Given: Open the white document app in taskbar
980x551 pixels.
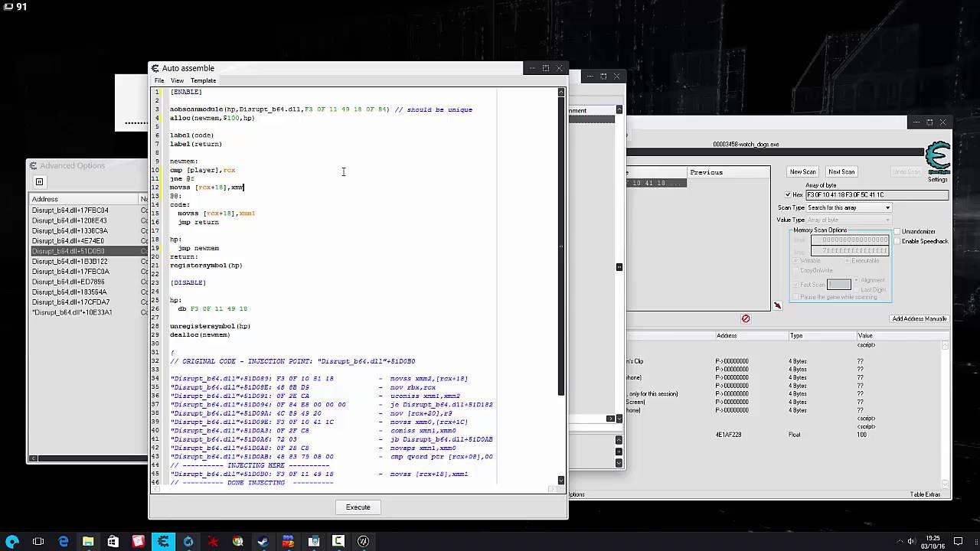Looking at the screenshot, I should tap(313, 542).
